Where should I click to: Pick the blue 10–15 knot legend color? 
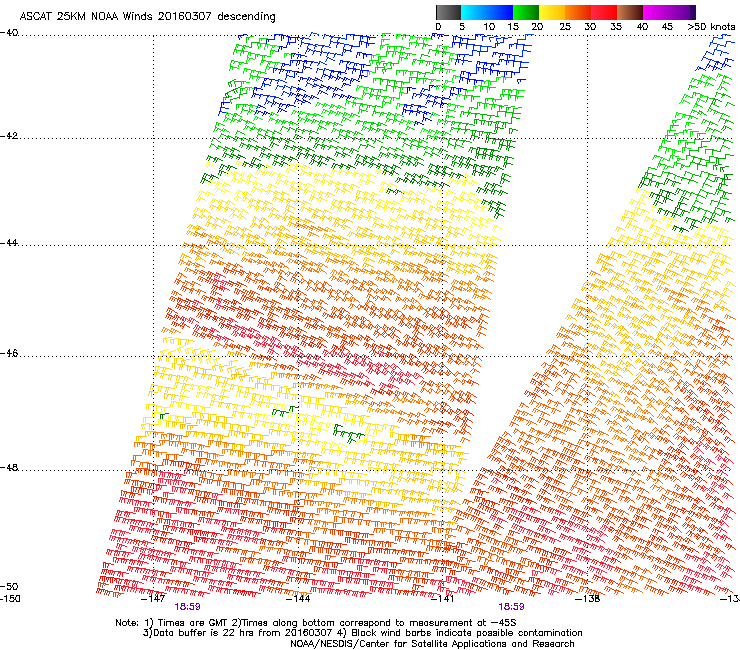(x=500, y=12)
